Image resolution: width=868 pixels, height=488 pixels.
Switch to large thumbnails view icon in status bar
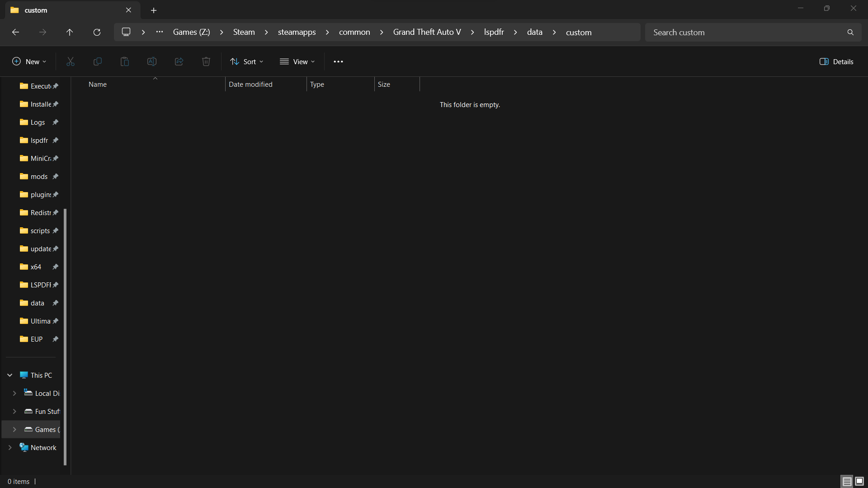coord(859,481)
